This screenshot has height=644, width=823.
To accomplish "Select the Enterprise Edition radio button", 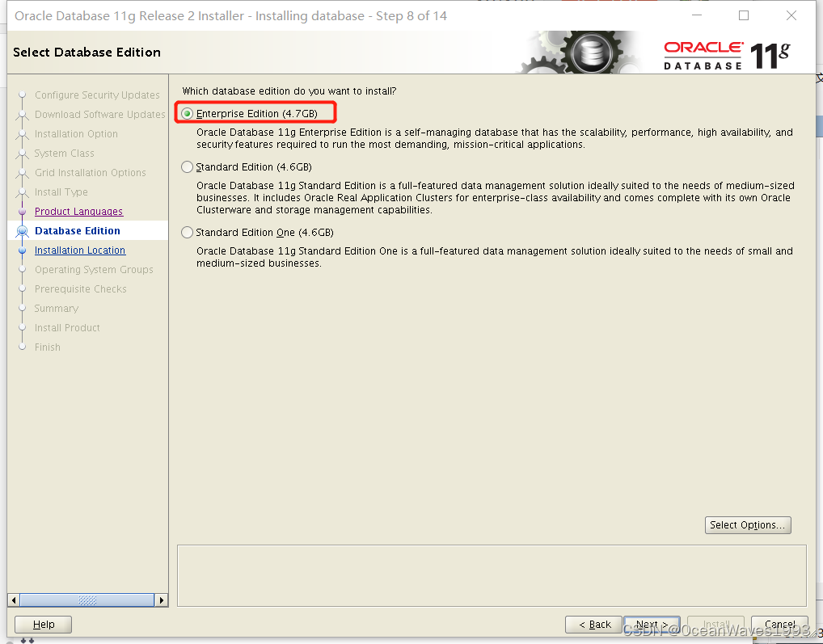I will pos(187,113).
